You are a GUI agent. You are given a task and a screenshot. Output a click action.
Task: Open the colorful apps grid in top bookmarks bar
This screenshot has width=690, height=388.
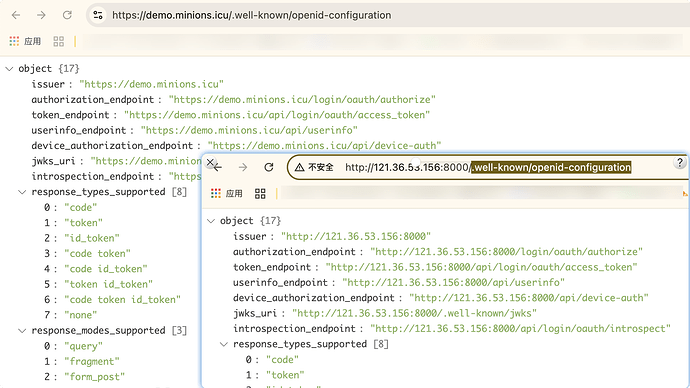tap(14, 41)
